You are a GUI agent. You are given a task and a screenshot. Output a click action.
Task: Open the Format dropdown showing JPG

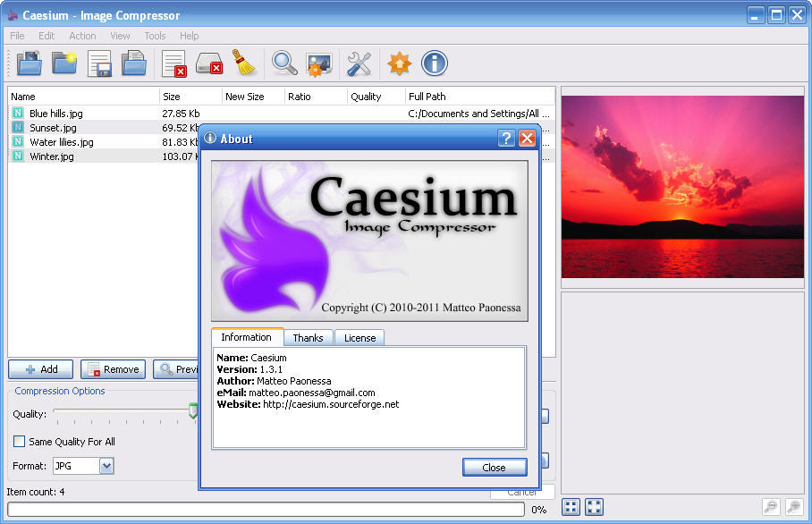coord(83,466)
